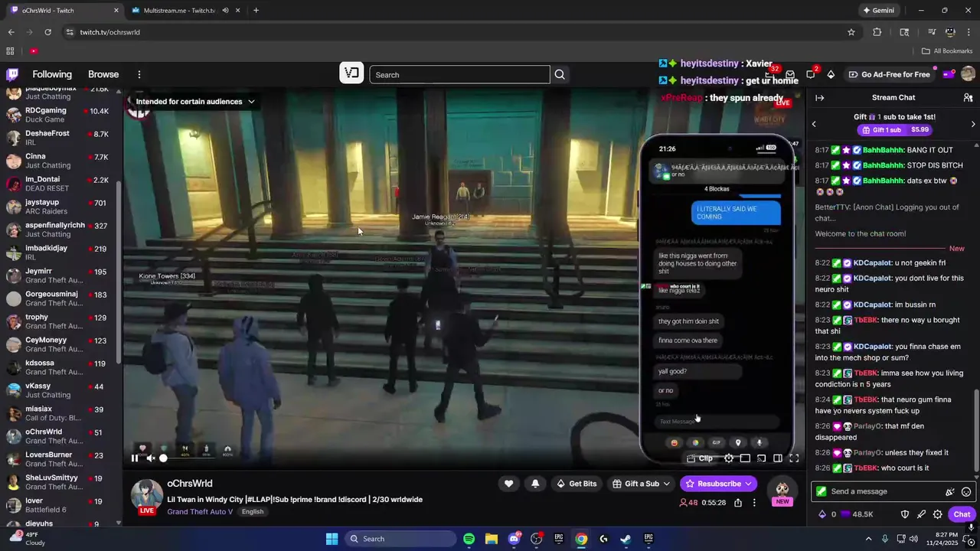This screenshot has height=551, width=980.
Task: Open the chat settings gear
Action: 938,514
